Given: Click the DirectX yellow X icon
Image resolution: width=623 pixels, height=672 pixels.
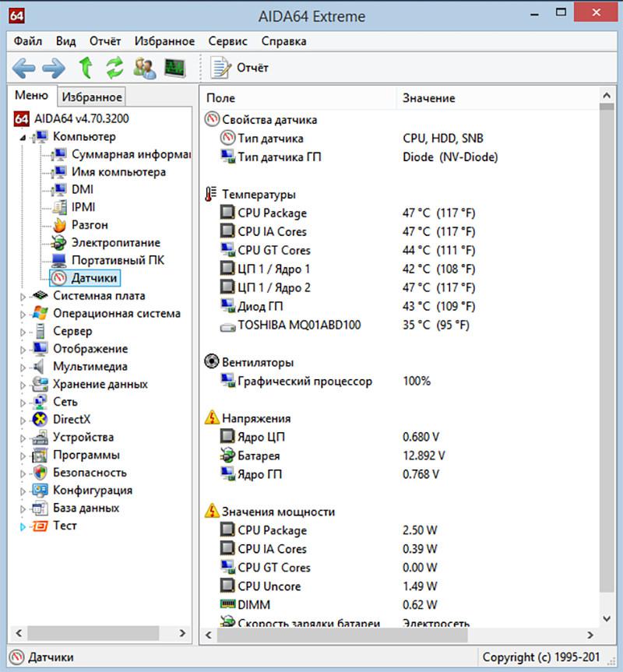Looking at the screenshot, I should (x=40, y=419).
